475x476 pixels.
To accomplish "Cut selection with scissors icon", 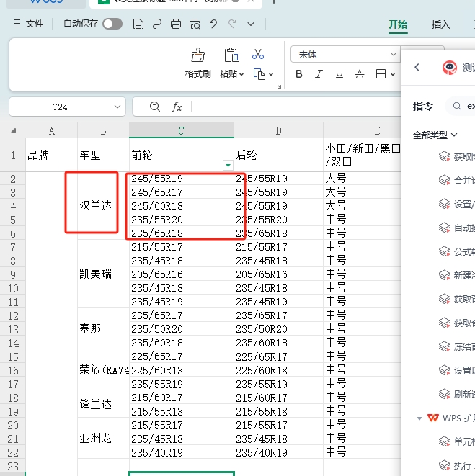I will pos(258,55).
